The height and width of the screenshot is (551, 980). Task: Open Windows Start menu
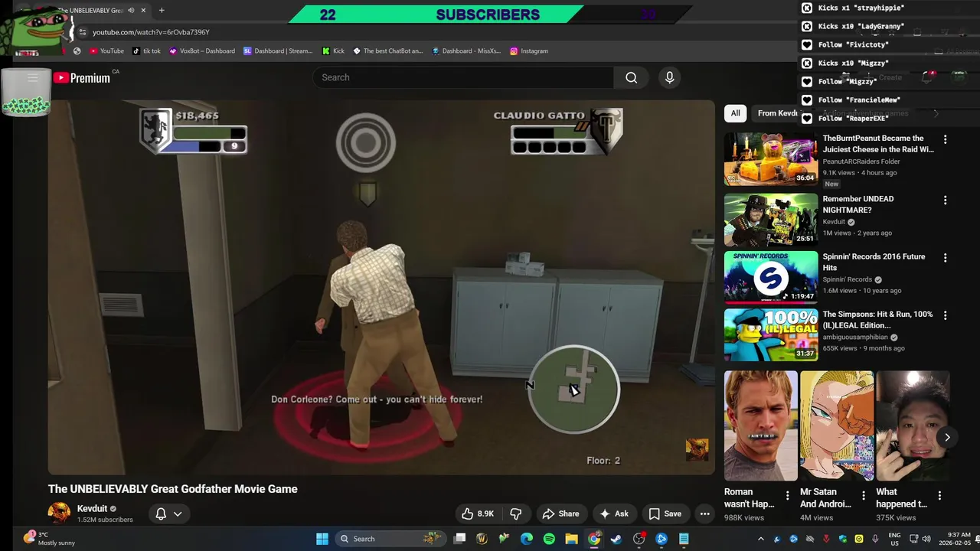point(322,539)
